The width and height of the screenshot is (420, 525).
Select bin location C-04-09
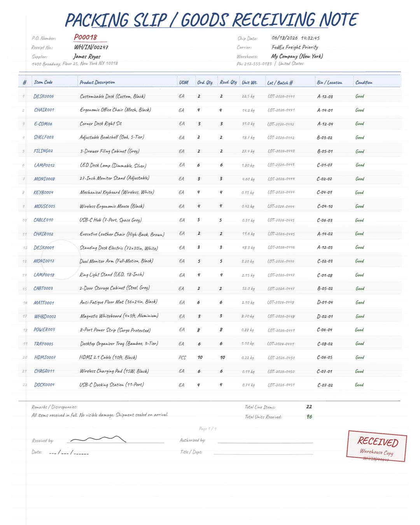(x=325, y=192)
